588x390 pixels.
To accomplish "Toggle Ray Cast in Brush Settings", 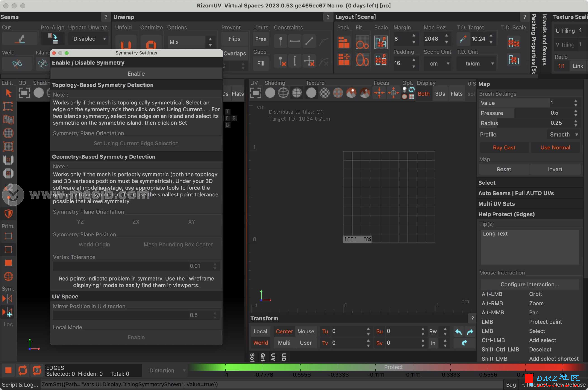I will point(504,147).
